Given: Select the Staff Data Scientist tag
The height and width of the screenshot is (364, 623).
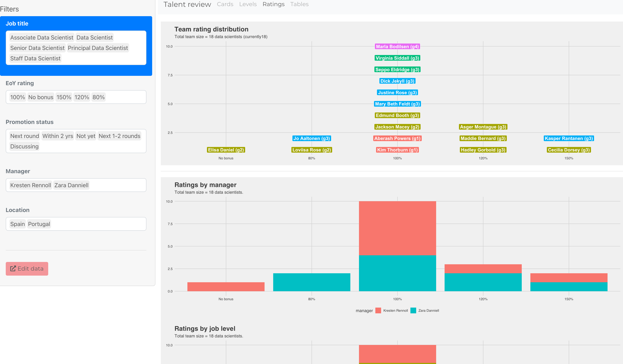Looking at the screenshot, I should pos(35,58).
